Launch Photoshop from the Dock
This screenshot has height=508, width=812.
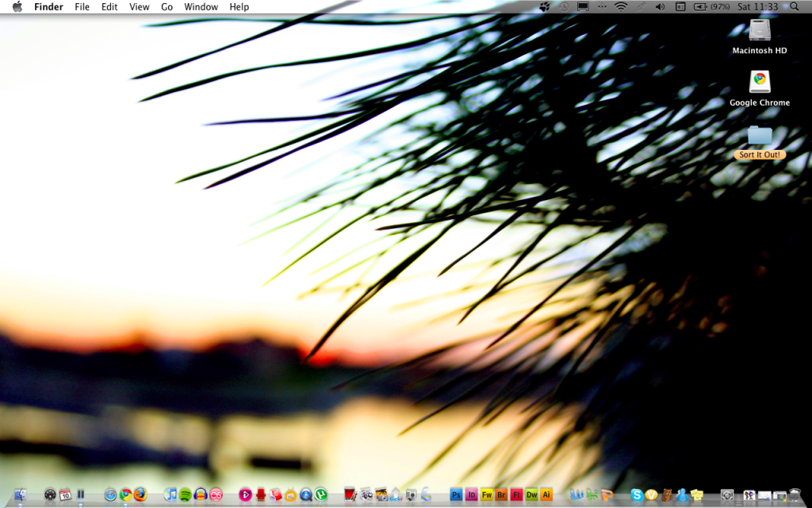456,495
